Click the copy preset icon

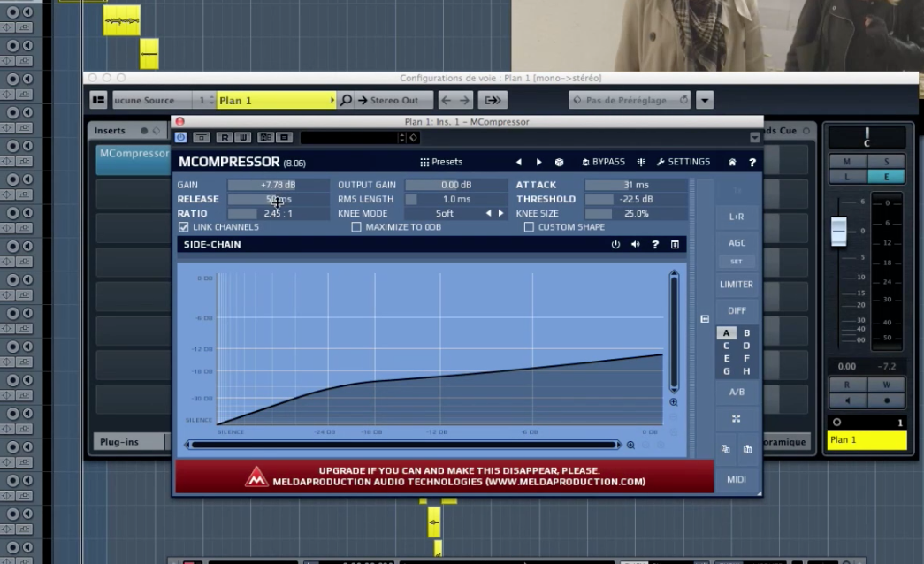[x=725, y=449]
